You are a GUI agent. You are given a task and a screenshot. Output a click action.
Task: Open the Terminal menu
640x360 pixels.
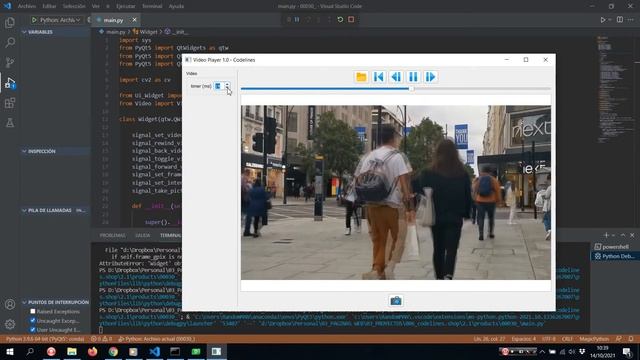[x=152, y=6]
